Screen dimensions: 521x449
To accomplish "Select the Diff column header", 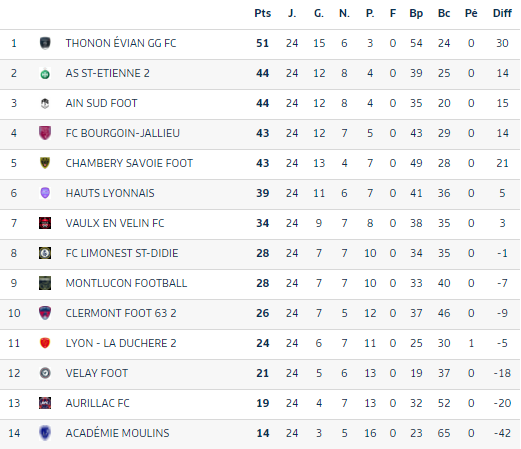I will 502,13.
